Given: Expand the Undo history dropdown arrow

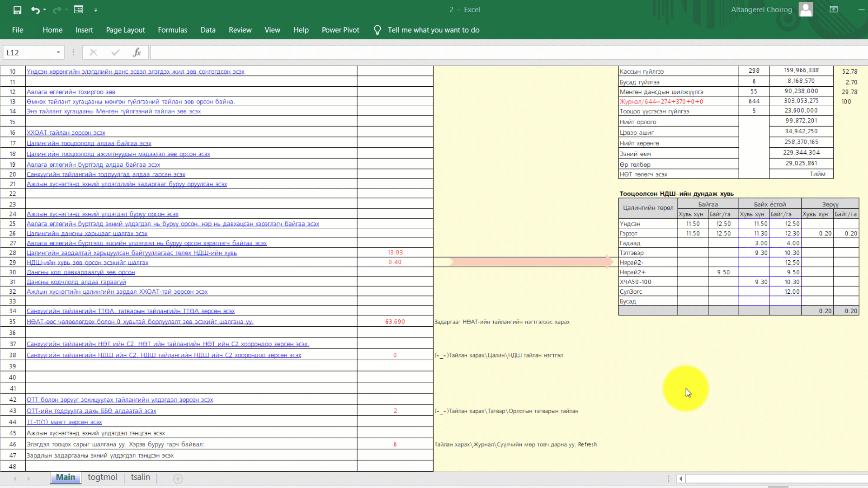Looking at the screenshot, I should coord(45,10).
